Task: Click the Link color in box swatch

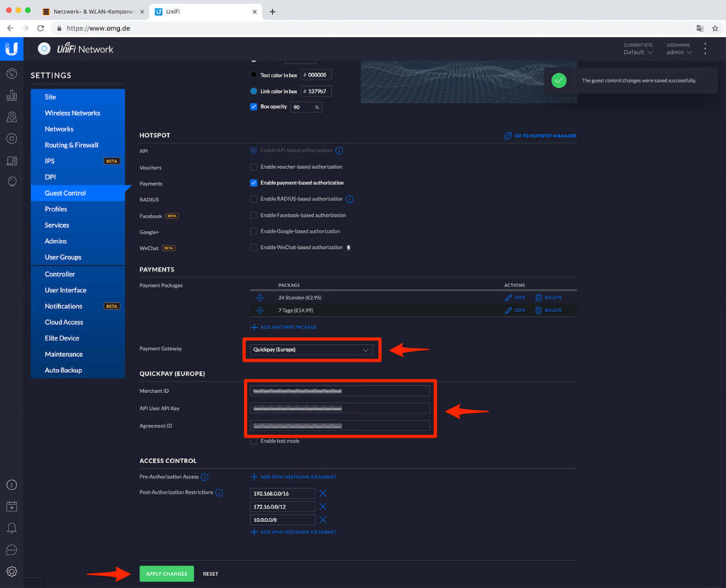Action: (254, 91)
